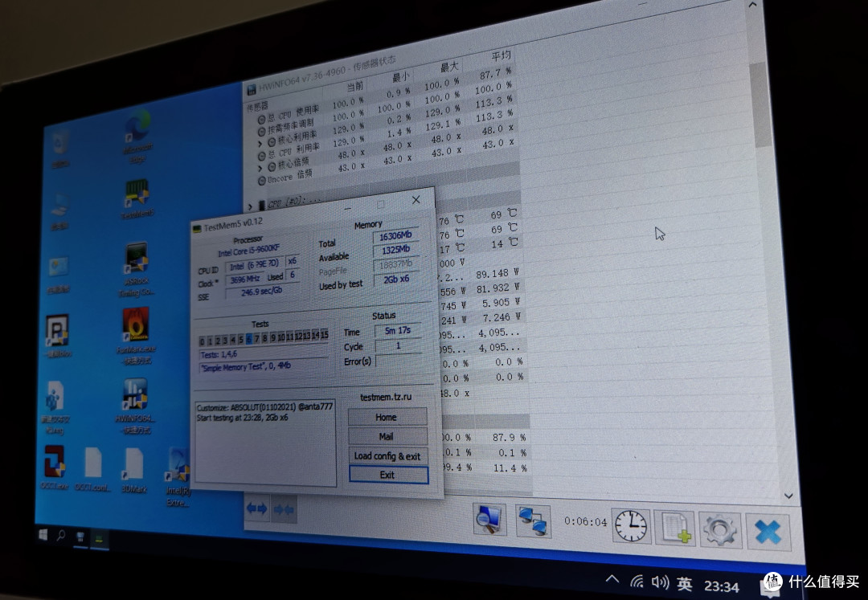Open Windows Start menu

[x=43, y=534]
